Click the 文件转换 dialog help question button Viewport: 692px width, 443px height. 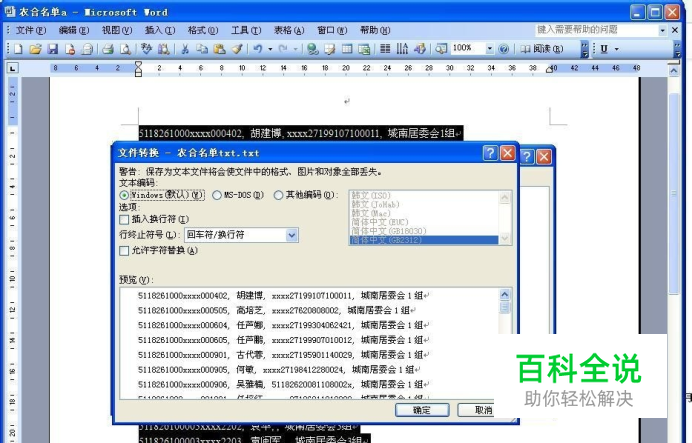(x=490, y=153)
